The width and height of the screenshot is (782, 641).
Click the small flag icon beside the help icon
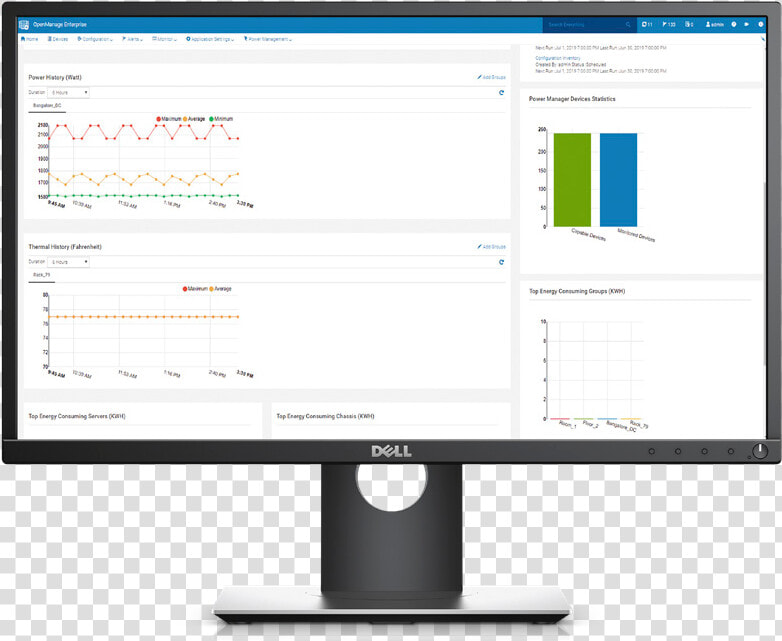point(747,24)
